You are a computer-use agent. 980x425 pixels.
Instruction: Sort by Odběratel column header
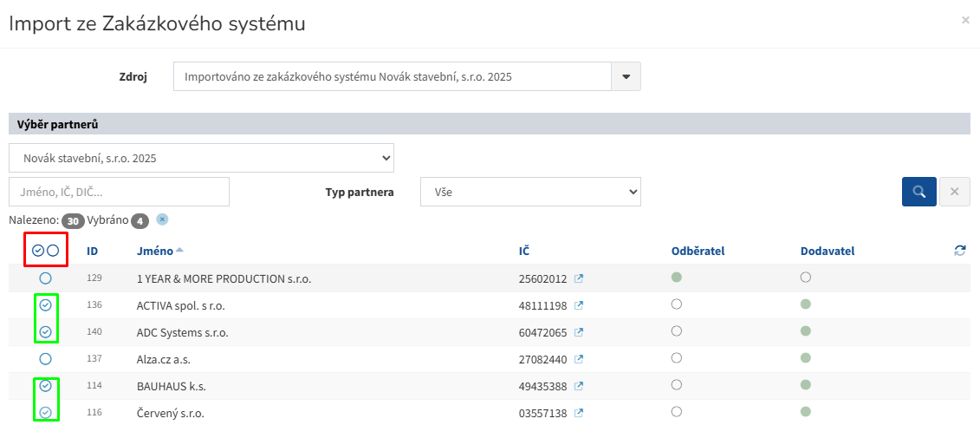[698, 251]
